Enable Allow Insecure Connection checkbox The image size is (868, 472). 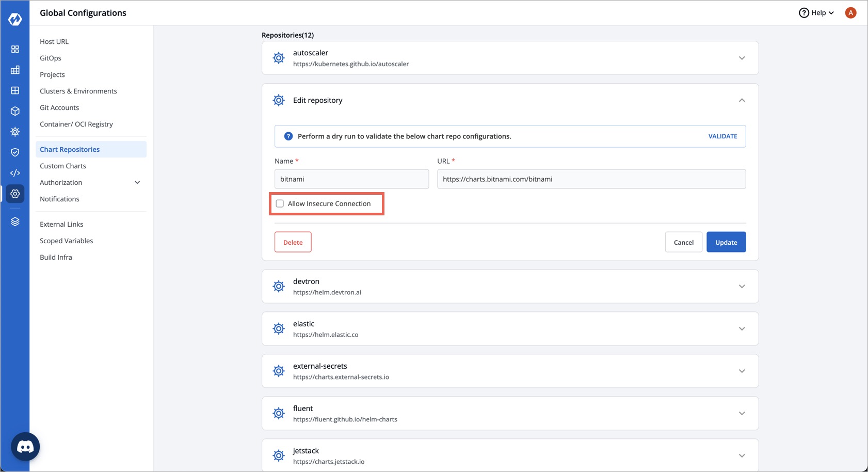[280, 203]
